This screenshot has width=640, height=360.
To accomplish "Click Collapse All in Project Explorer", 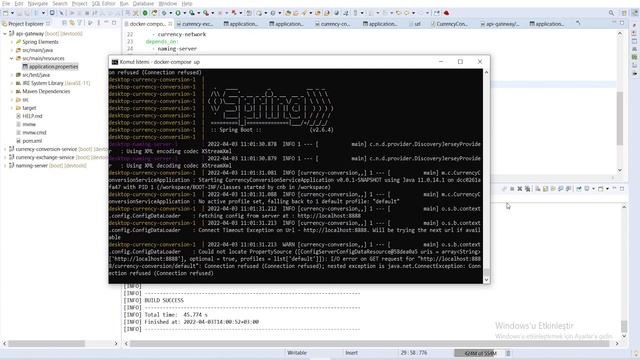I will pyautogui.click(x=64, y=23).
